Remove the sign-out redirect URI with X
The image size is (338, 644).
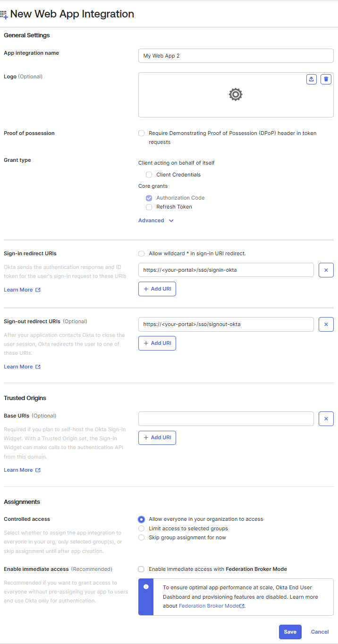[x=326, y=325]
